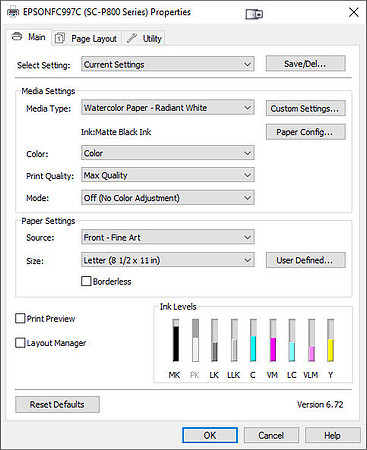
Task: Open the paper Source dropdown
Action: (168, 237)
